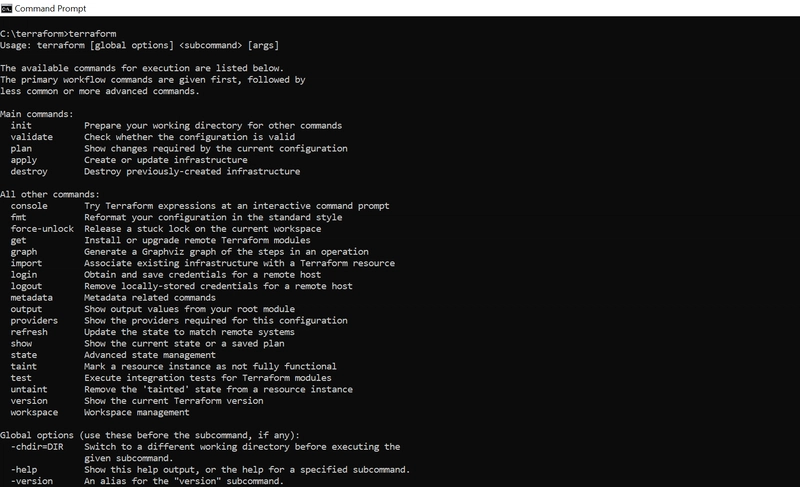800x487 pixels.
Task: Click the 'providers' command name
Action: (34, 320)
